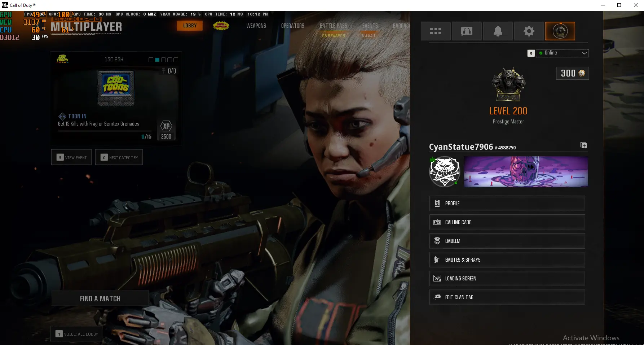Select the first event page indicator square
The image size is (644, 345).
[x=151, y=60]
